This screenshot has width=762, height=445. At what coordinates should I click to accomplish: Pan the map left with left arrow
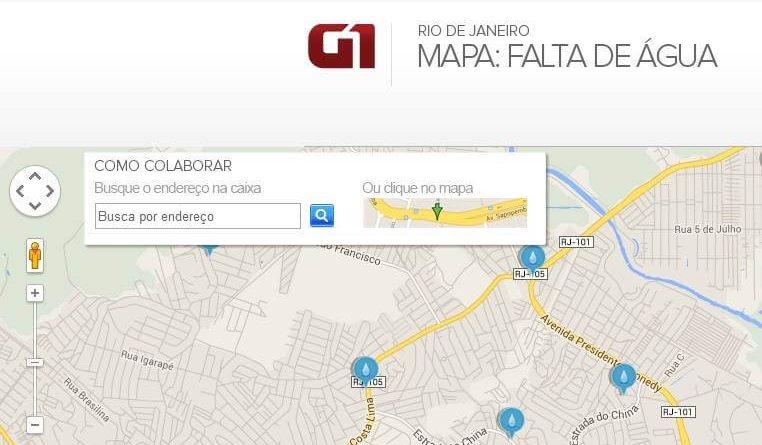pos(20,191)
